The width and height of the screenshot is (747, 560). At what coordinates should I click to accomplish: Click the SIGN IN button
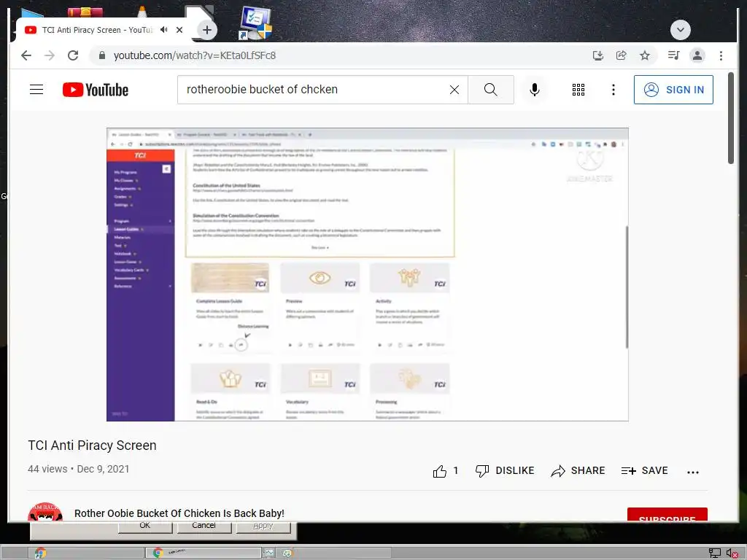(673, 90)
